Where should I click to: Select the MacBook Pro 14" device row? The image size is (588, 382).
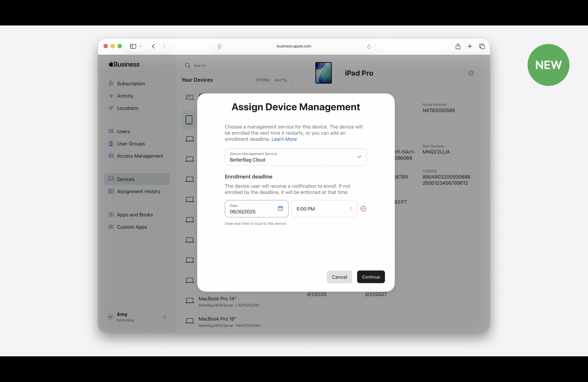(234, 301)
